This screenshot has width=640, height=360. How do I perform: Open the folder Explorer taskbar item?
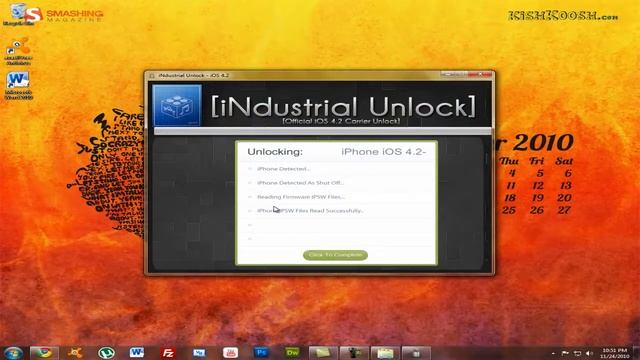click(385, 353)
